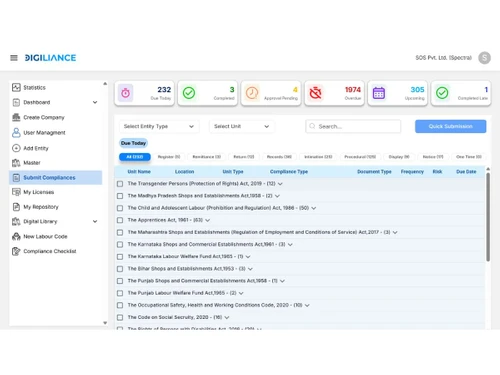Tick the Code on Social Security checkbox
The width and height of the screenshot is (500, 375).
click(x=120, y=317)
